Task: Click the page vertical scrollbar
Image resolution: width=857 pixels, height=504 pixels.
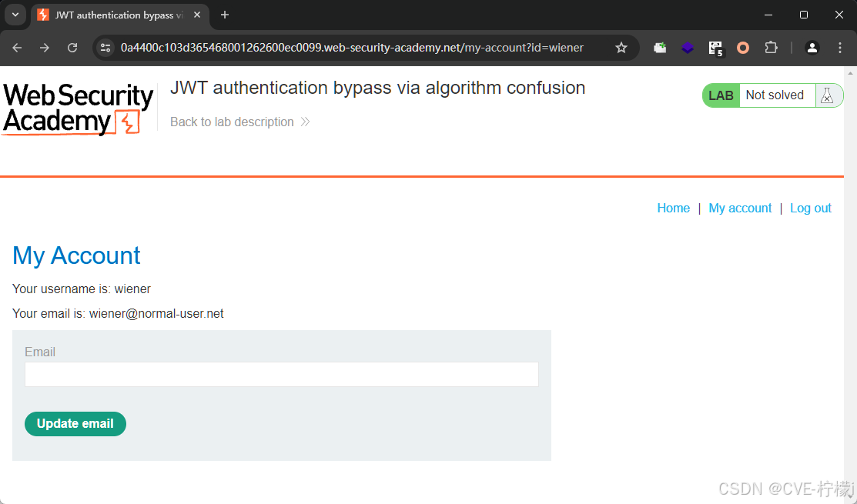Action: [850, 284]
